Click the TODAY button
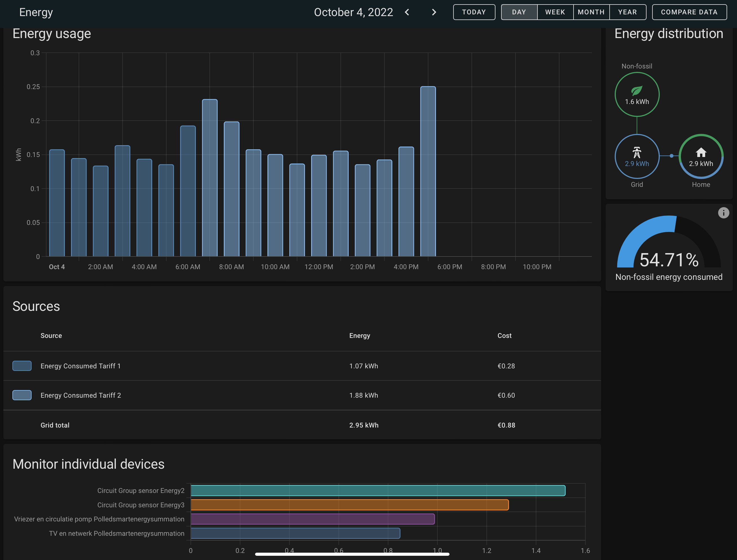The height and width of the screenshot is (560, 737). pos(474,12)
